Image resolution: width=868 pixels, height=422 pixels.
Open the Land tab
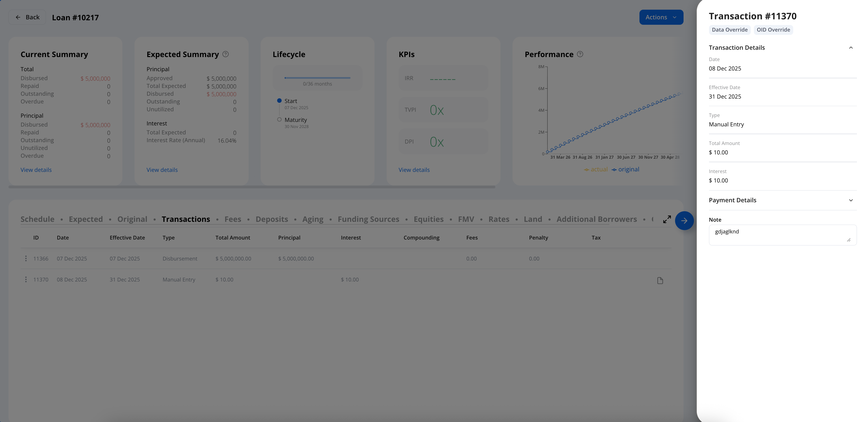point(533,219)
